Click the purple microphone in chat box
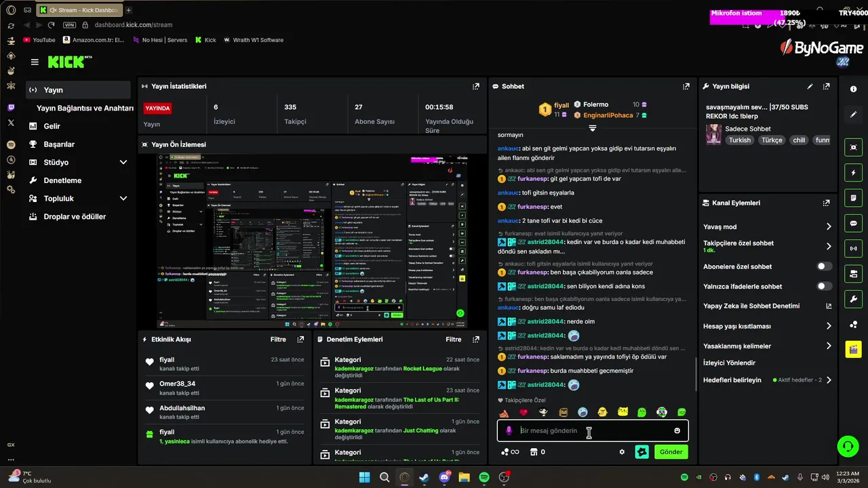Image resolution: width=868 pixels, height=488 pixels. pos(509,430)
